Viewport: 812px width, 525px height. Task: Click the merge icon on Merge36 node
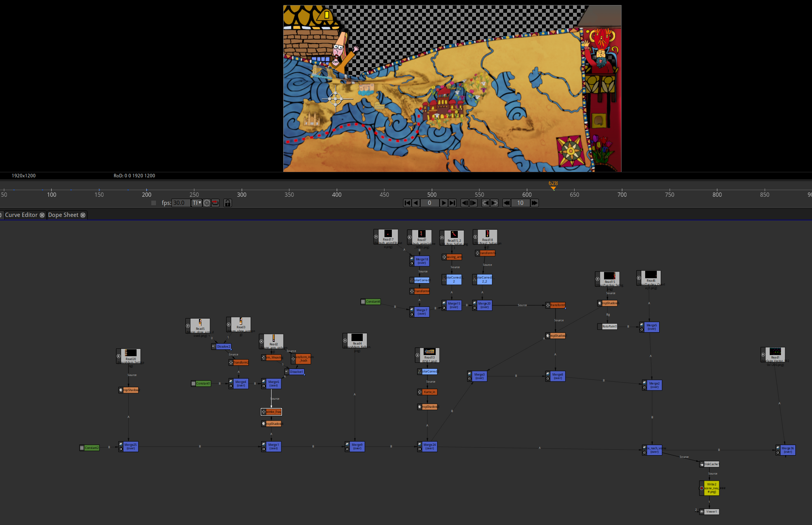click(778, 448)
